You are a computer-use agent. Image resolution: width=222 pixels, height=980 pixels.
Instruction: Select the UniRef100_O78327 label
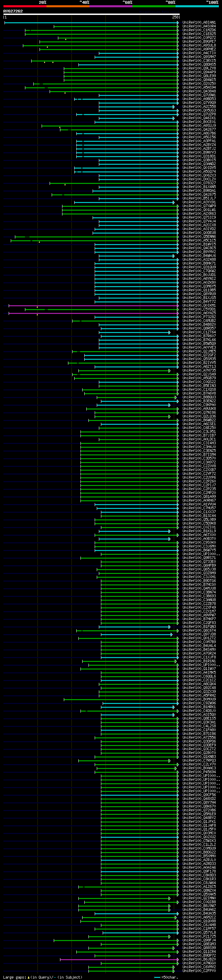[199, 183]
